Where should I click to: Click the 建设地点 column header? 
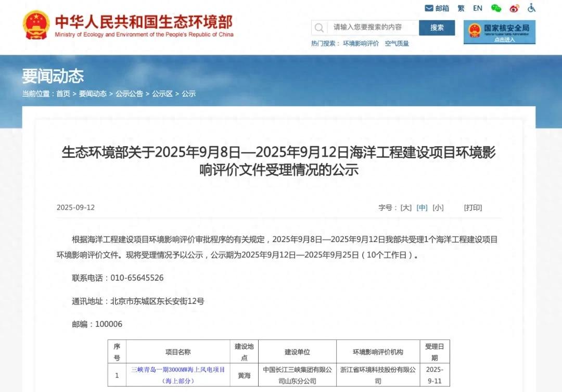click(x=244, y=352)
